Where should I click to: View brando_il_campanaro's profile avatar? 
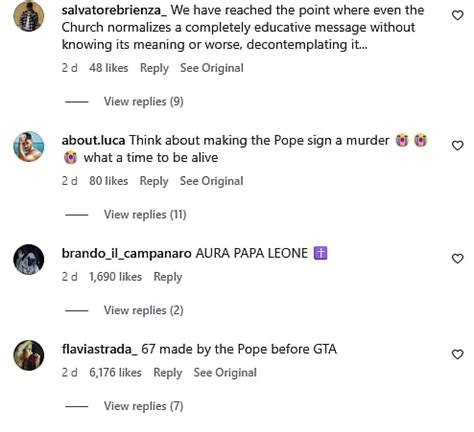(29, 260)
